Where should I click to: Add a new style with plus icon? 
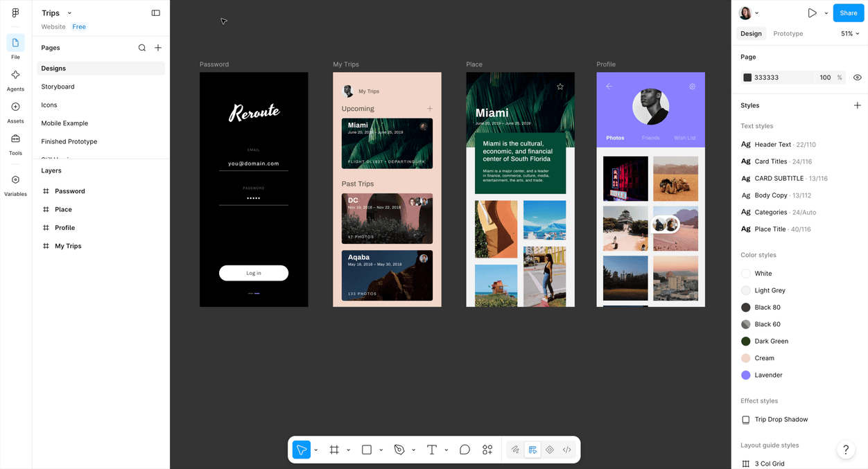(858, 105)
